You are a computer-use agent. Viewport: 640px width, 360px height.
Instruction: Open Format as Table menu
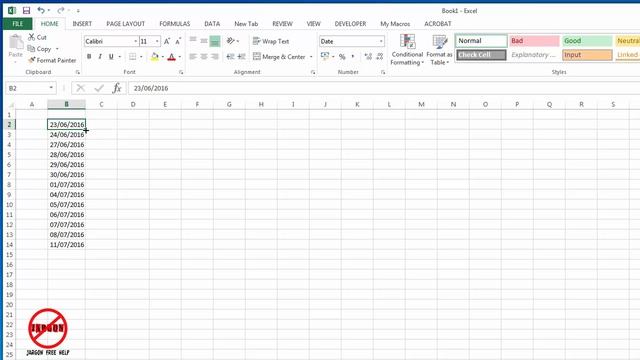pyautogui.click(x=439, y=50)
